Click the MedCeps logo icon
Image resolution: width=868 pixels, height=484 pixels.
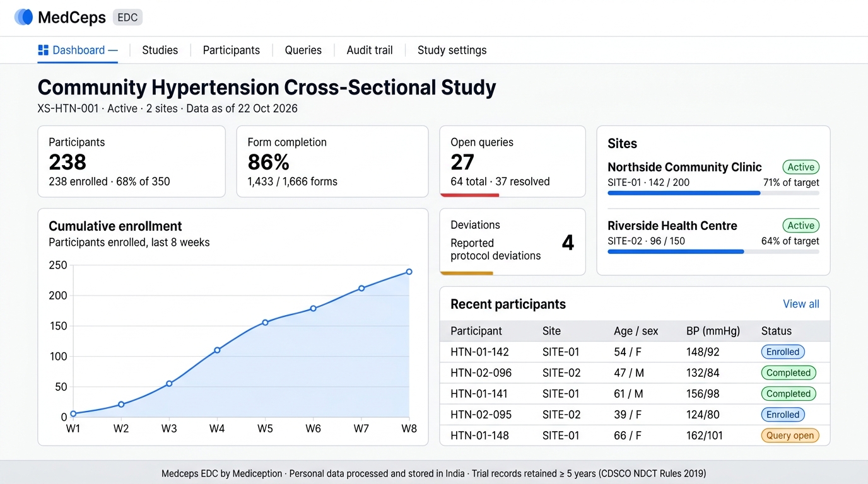tap(23, 17)
